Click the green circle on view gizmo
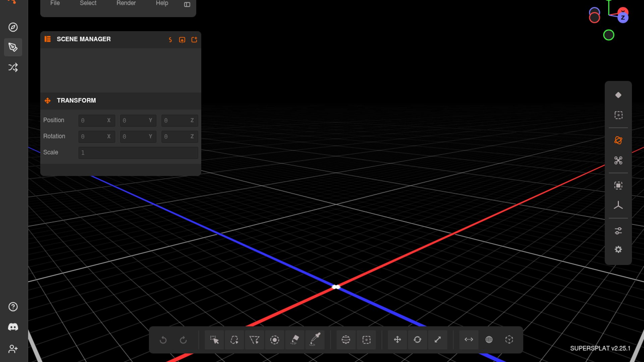The image size is (644, 362). tap(608, 35)
